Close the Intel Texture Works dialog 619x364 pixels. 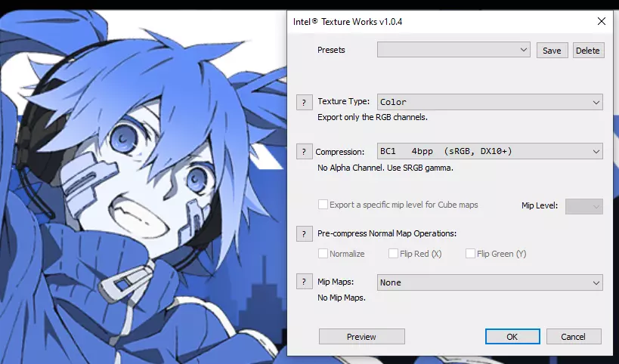tap(601, 21)
